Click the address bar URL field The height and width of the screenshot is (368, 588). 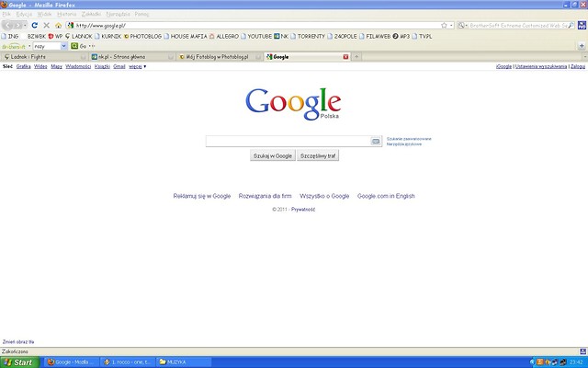pos(257,25)
